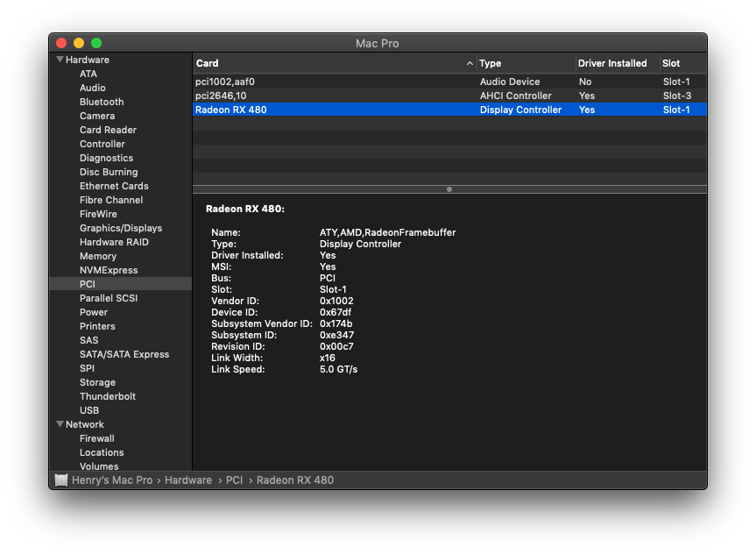Select Audio in the sidebar
Viewport: 756px width, 554px height.
click(93, 88)
